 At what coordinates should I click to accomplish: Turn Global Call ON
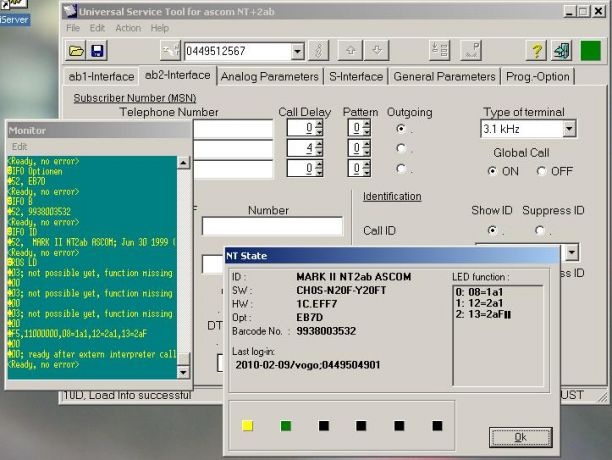[x=493, y=171]
